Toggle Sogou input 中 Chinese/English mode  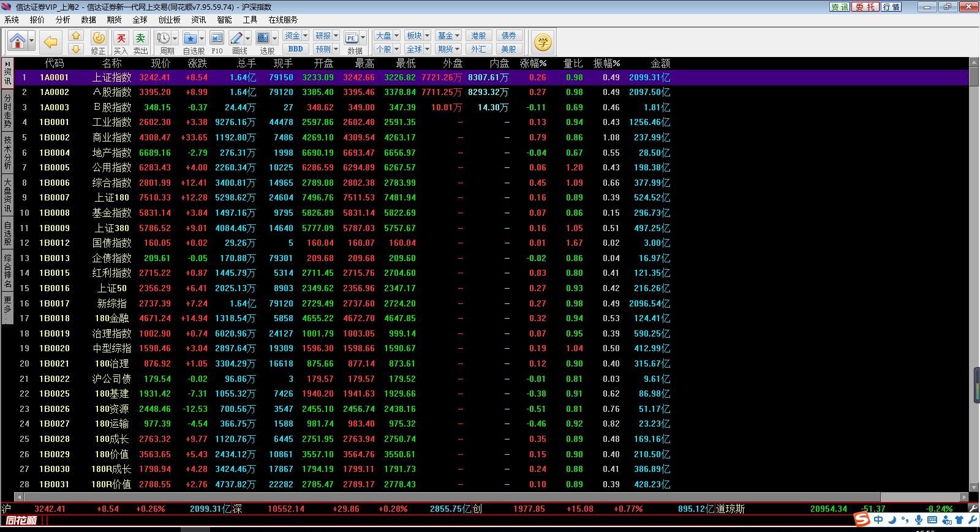[878, 520]
